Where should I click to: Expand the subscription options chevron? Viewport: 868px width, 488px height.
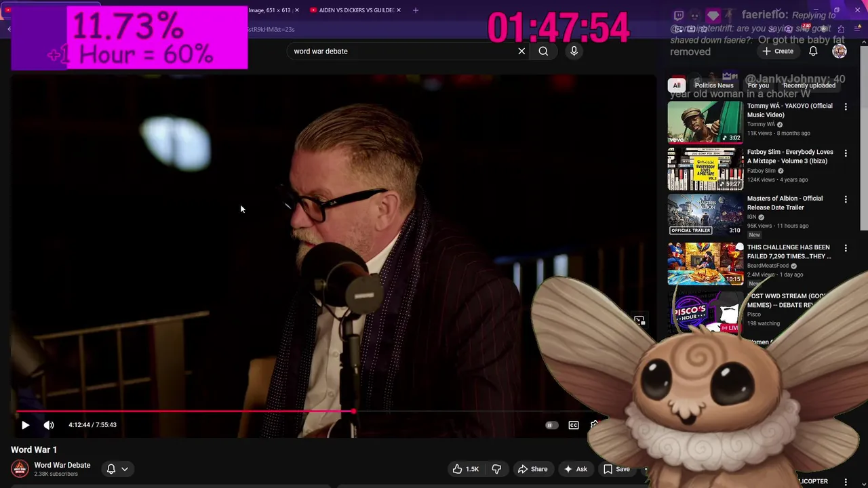(125, 469)
